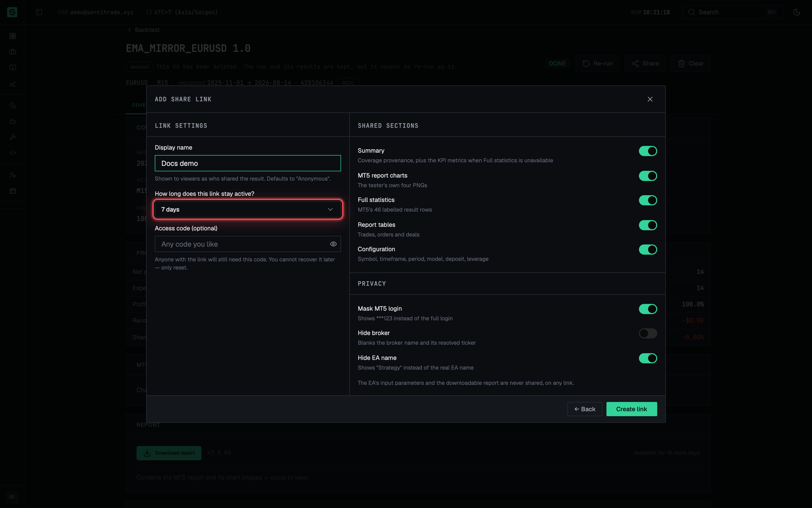Open the billing card icon in the sidebar
812x508 pixels.
point(13,191)
